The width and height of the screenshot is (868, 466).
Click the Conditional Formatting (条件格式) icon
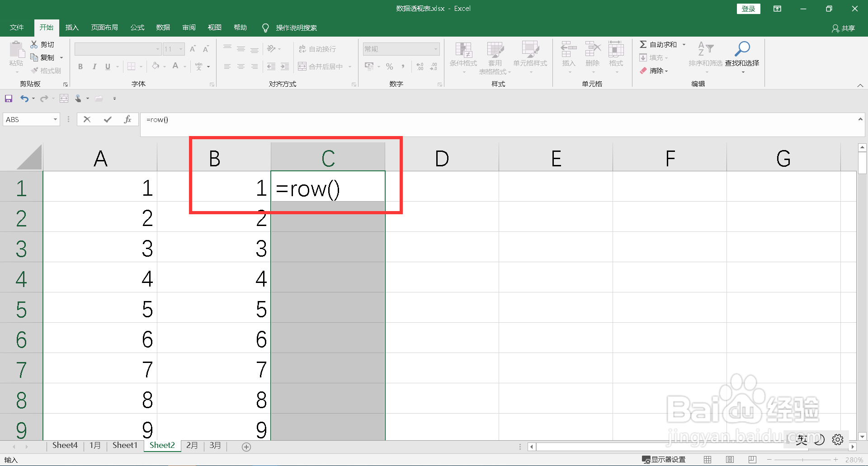tap(463, 50)
